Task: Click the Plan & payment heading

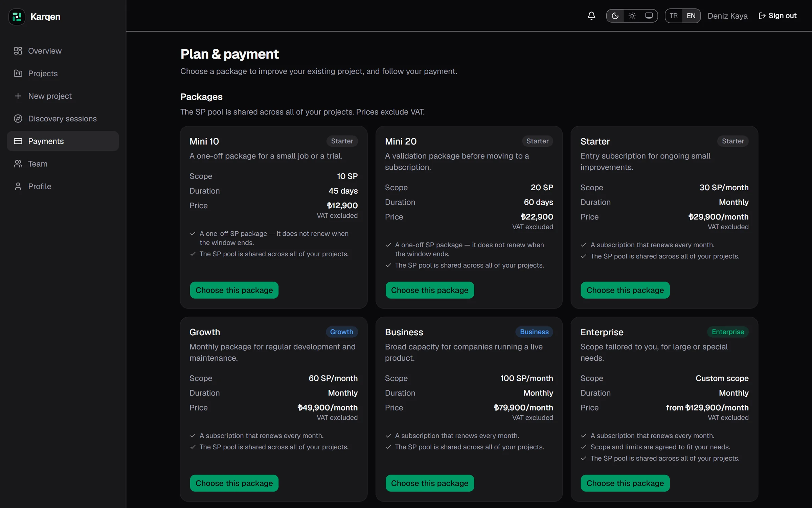Action: coord(229,54)
